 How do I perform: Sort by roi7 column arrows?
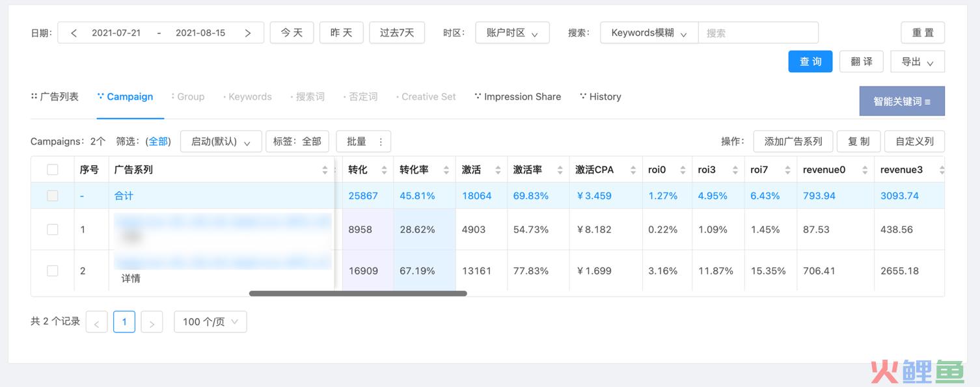[787, 170]
